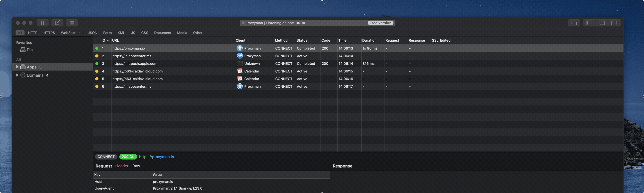Viewport: 644px width, 193px height.
Task: Click the Pin inbox icon in Favorites
Action: (23, 50)
